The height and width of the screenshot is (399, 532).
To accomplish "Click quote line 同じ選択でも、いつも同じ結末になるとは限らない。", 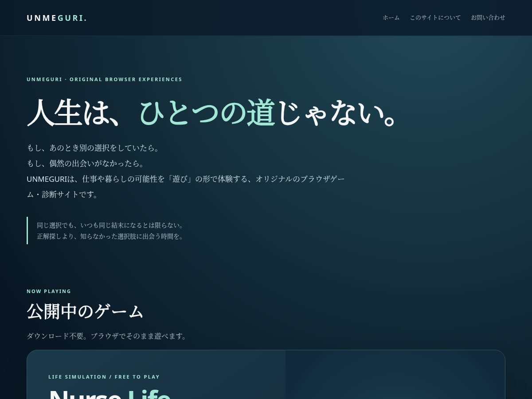I will click(110, 225).
